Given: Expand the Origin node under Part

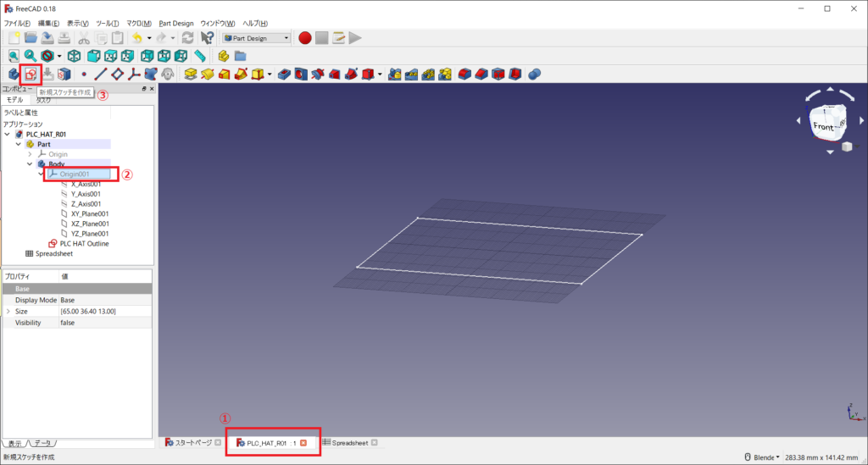Looking at the screenshot, I should click(30, 154).
